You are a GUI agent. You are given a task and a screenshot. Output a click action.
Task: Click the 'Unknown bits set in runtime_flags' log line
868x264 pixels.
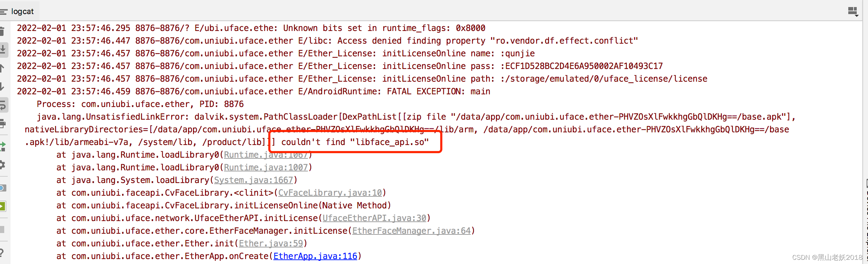pos(251,28)
